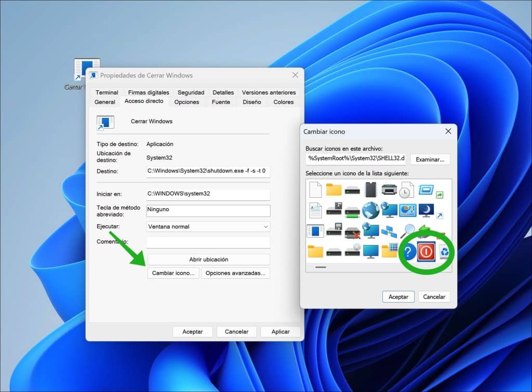Image resolution: width=532 pixels, height=392 pixels.
Task: Close the Cambiar icono dialog
Action: point(448,131)
